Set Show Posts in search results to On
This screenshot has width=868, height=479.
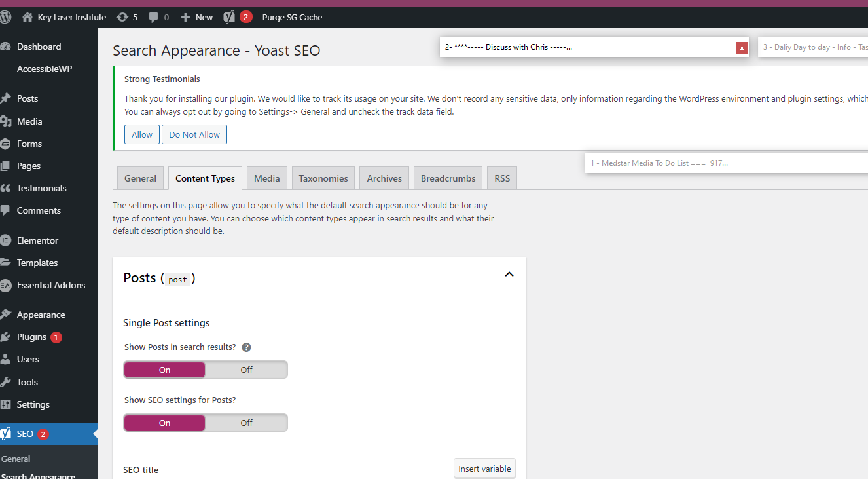click(164, 370)
